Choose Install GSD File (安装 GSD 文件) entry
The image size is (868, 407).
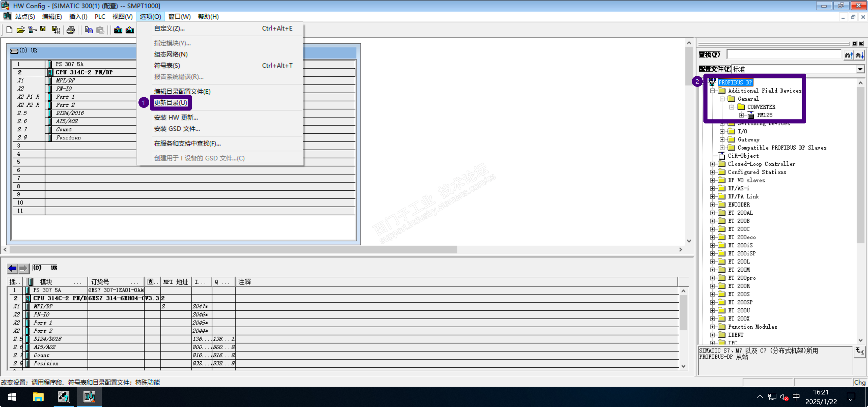click(x=177, y=129)
